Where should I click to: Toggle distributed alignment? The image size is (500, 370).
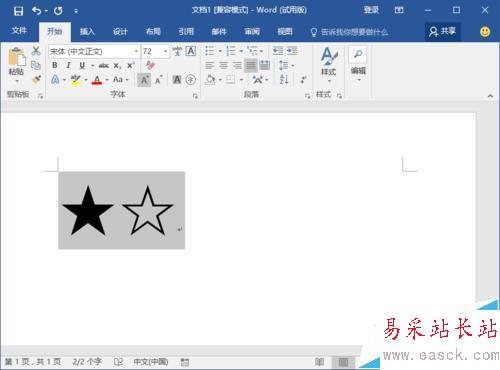tap(265, 65)
